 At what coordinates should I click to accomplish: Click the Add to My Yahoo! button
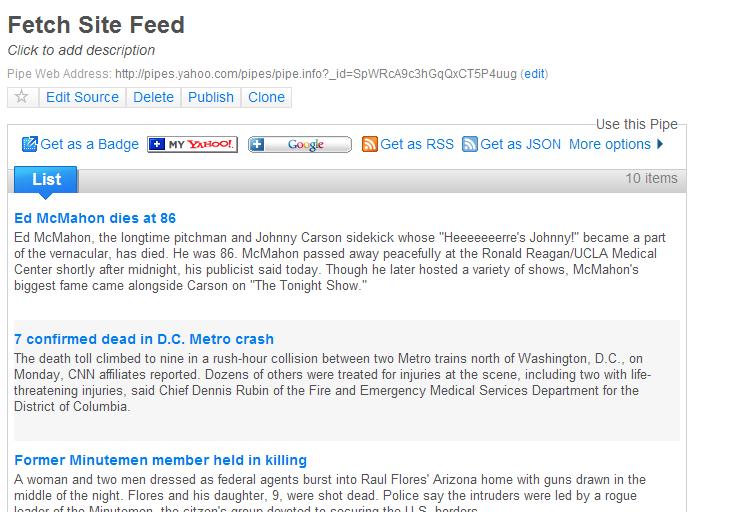tap(192, 145)
